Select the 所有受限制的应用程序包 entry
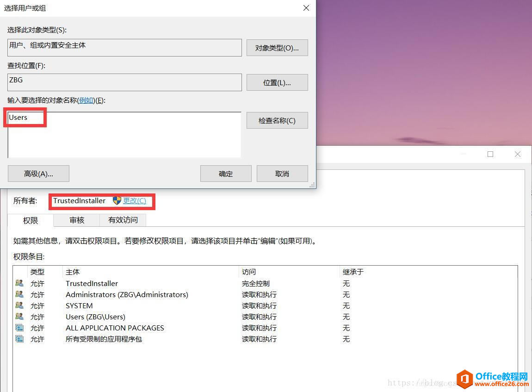 266,339
